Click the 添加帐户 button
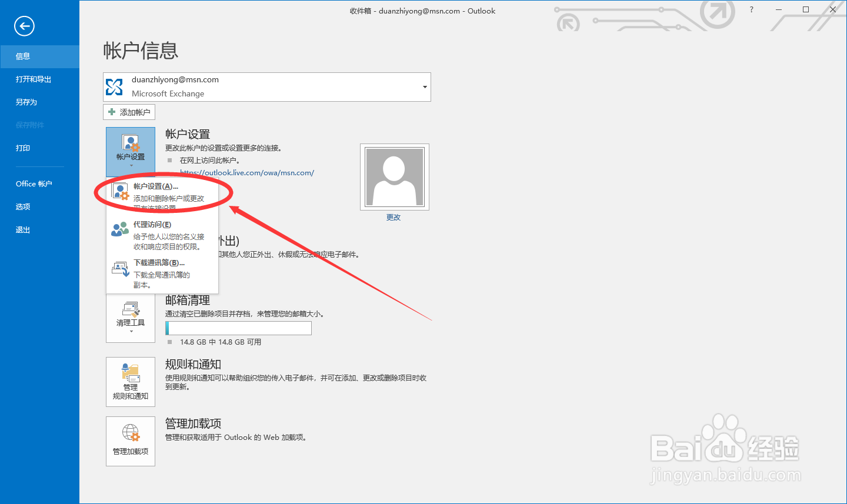 pos(129,112)
